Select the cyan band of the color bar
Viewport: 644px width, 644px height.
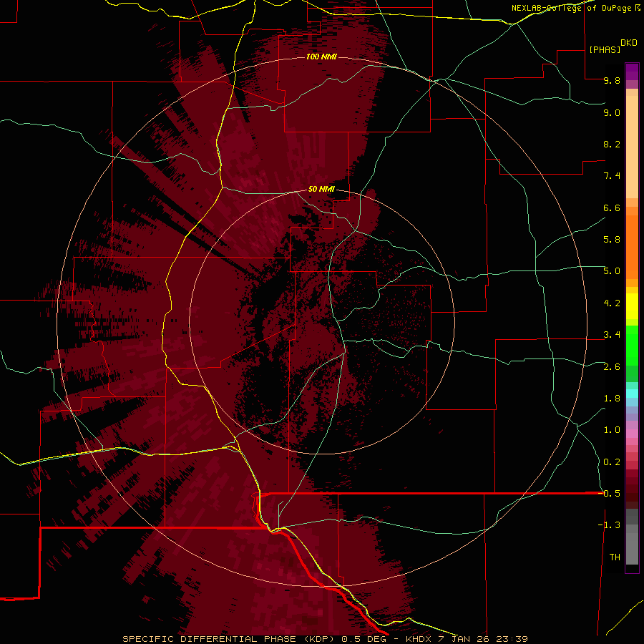click(632, 394)
